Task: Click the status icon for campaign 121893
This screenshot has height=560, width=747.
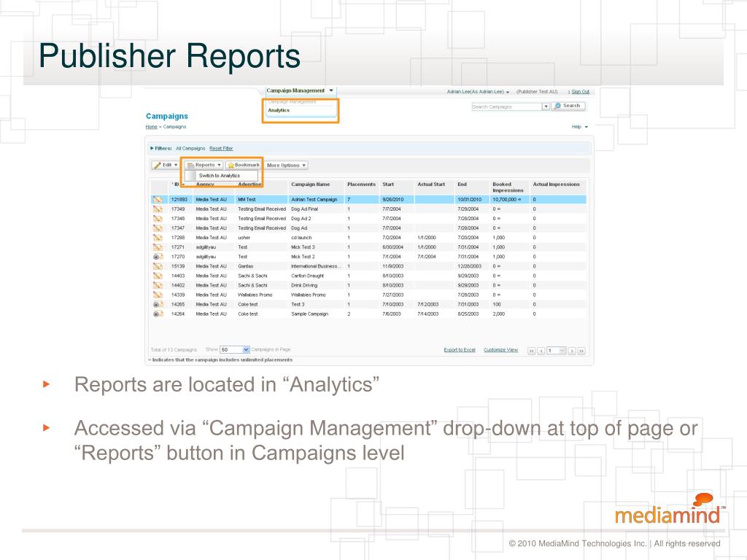Action: (x=158, y=200)
